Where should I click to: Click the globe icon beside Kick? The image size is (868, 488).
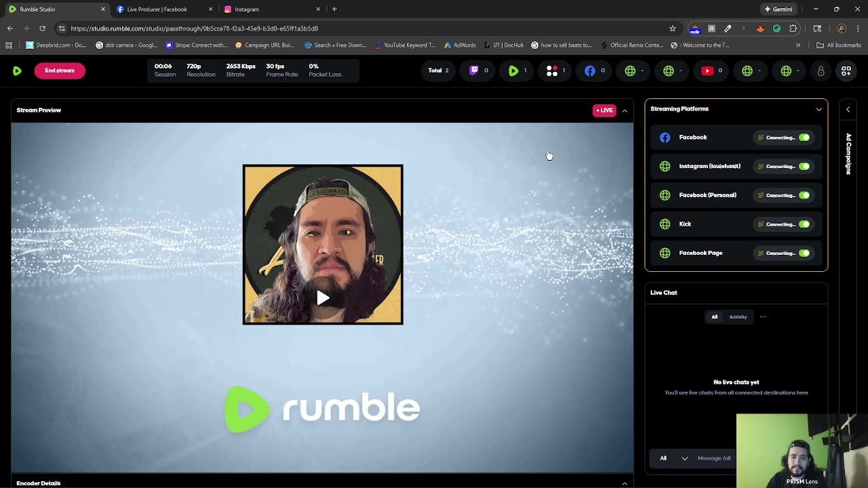point(665,224)
